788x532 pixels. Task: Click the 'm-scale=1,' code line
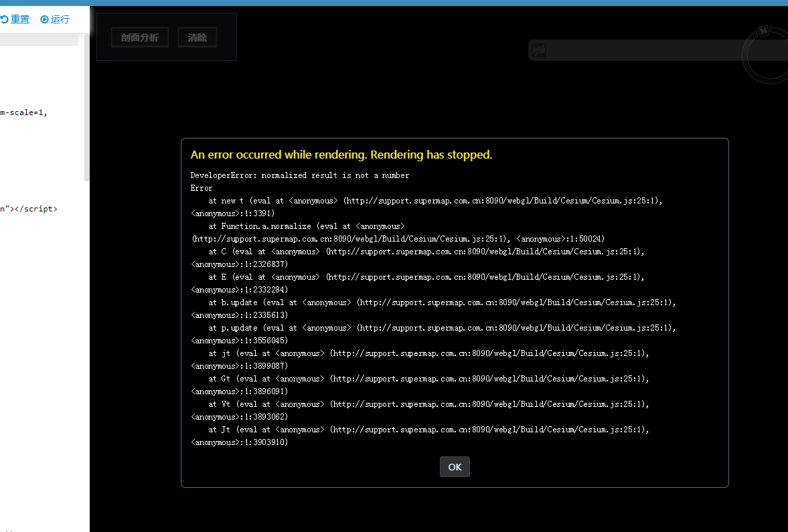[23, 112]
